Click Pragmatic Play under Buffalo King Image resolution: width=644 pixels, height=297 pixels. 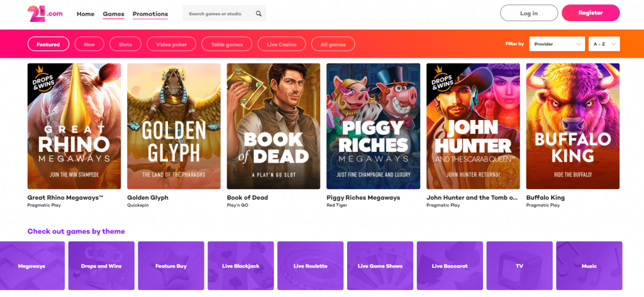tap(543, 205)
